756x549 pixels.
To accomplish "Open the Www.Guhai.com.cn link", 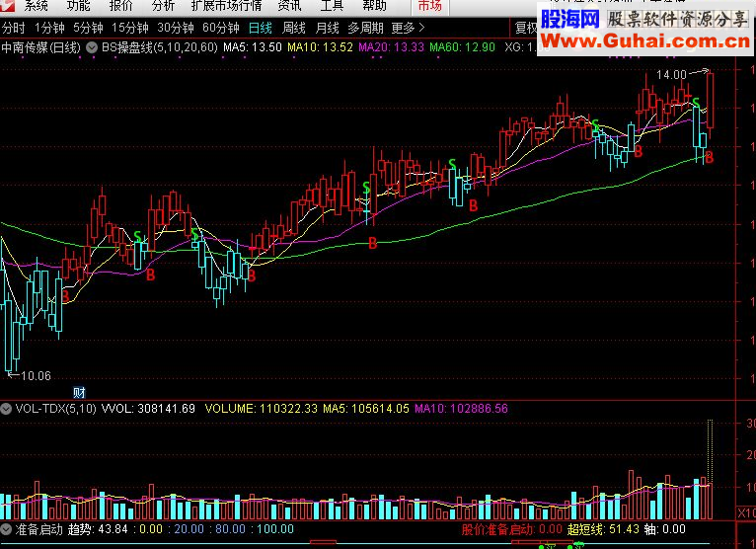I will (645, 41).
